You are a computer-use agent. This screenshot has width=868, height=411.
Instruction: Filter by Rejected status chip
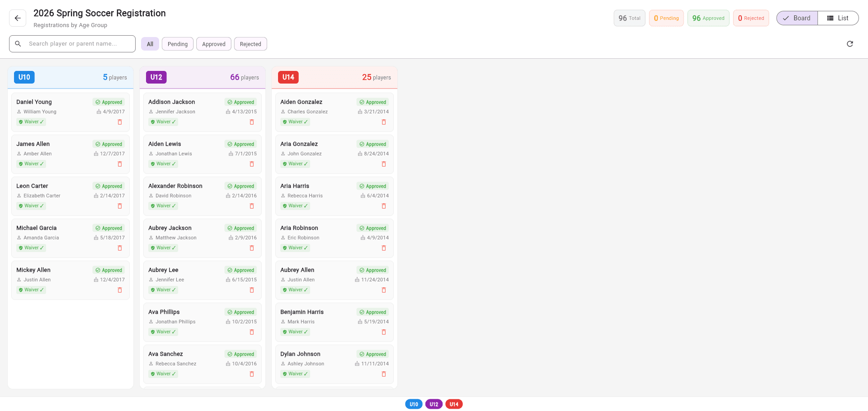click(x=250, y=44)
